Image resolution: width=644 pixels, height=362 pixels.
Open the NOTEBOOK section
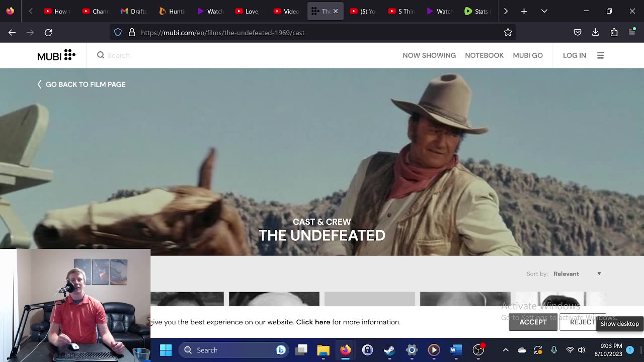pyautogui.click(x=484, y=55)
